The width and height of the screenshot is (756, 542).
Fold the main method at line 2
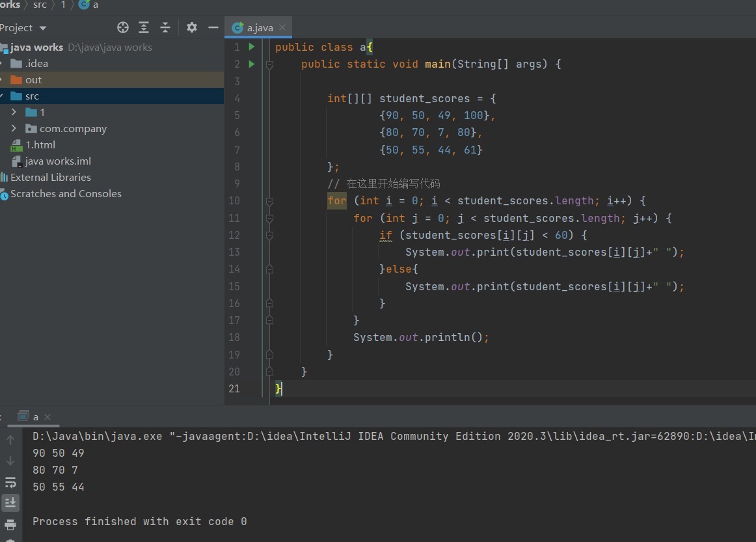tap(269, 64)
